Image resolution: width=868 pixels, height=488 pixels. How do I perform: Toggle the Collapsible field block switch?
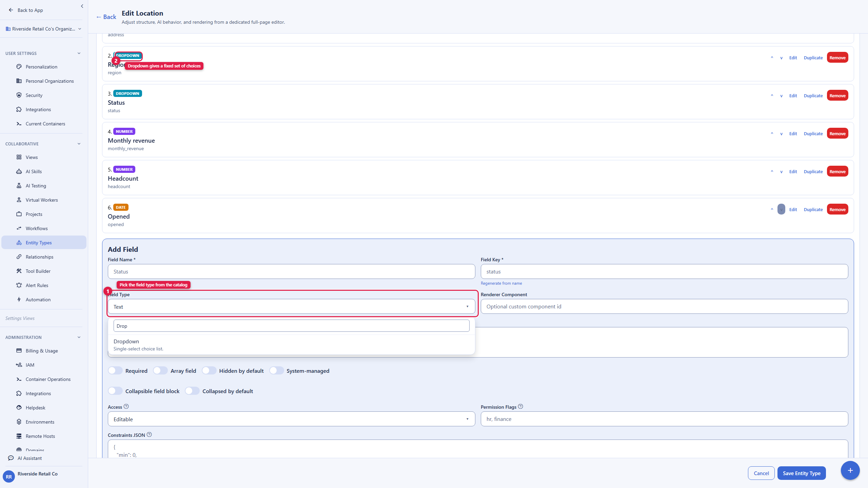pos(115,391)
